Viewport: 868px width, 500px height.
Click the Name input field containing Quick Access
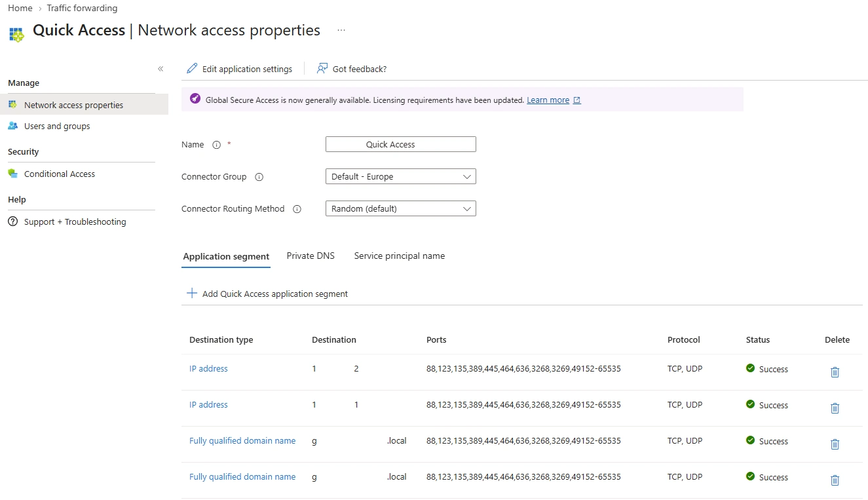[401, 144]
